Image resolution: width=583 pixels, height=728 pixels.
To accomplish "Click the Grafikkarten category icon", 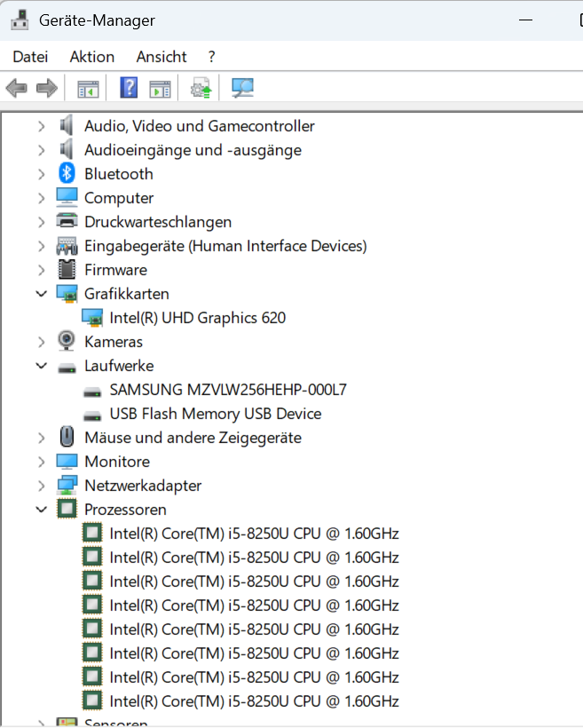I will tap(67, 294).
